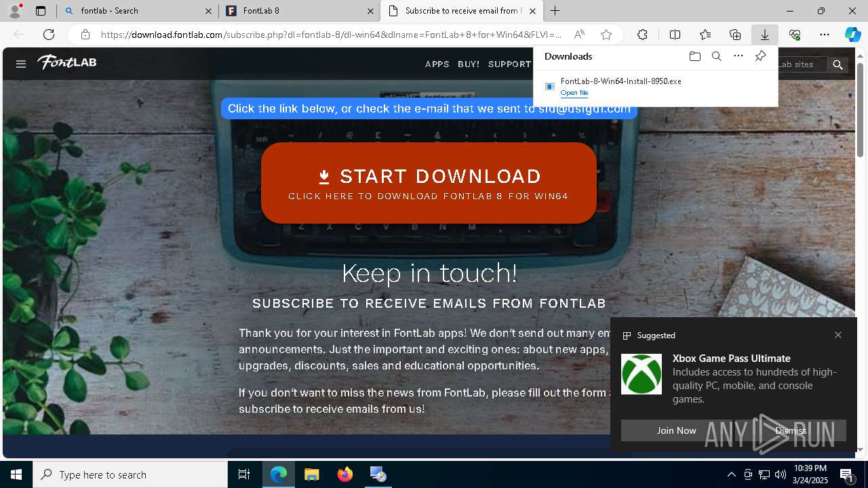Image resolution: width=868 pixels, height=488 pixels.
Task: Open the SUPPORT menu item
Action: pos(509,64)
